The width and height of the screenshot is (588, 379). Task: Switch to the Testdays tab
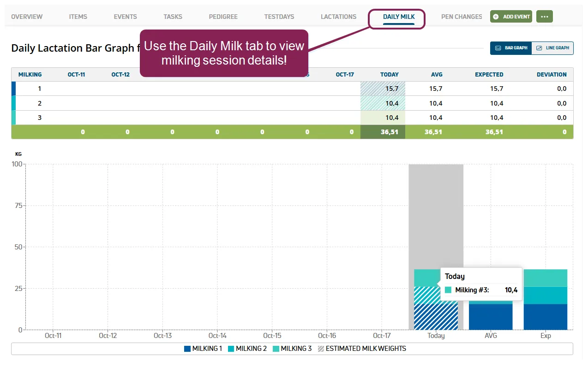pos(279,17)
